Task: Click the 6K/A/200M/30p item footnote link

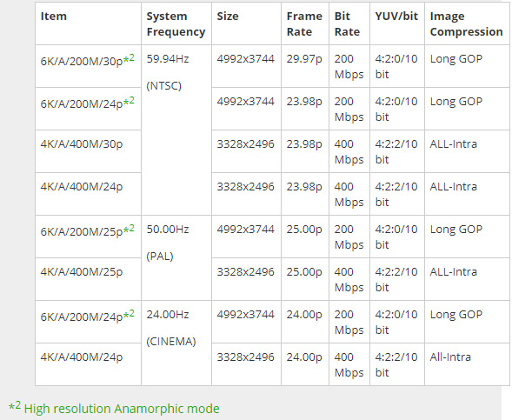Action: tap(129, 59)
